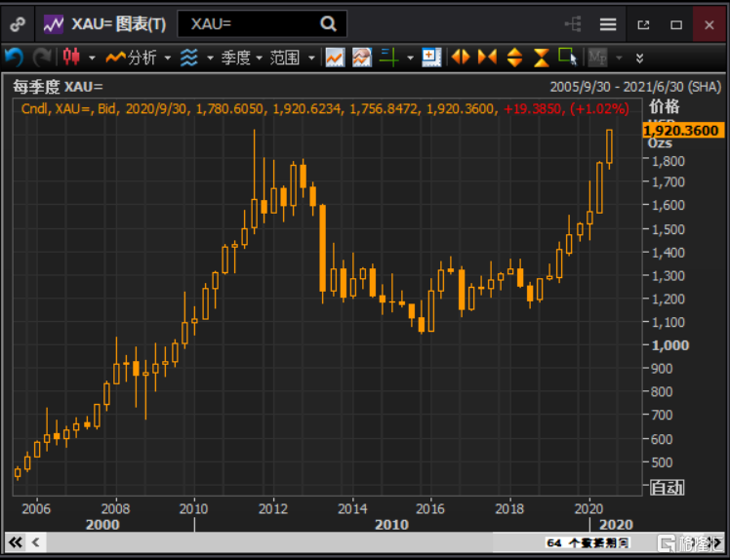Toggle the zoom rectangle selection tool
730x560 pixels.
[567, 58]
